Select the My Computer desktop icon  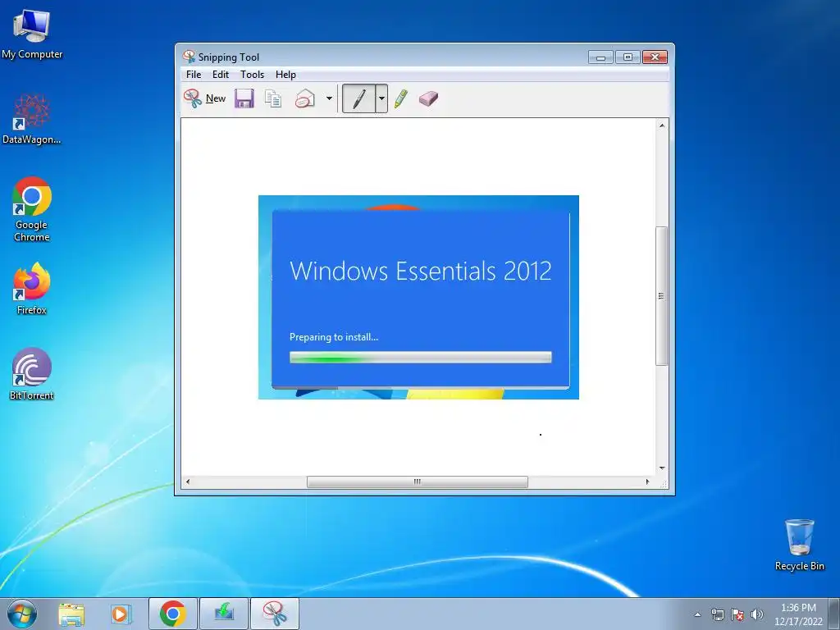click(32, 34)
